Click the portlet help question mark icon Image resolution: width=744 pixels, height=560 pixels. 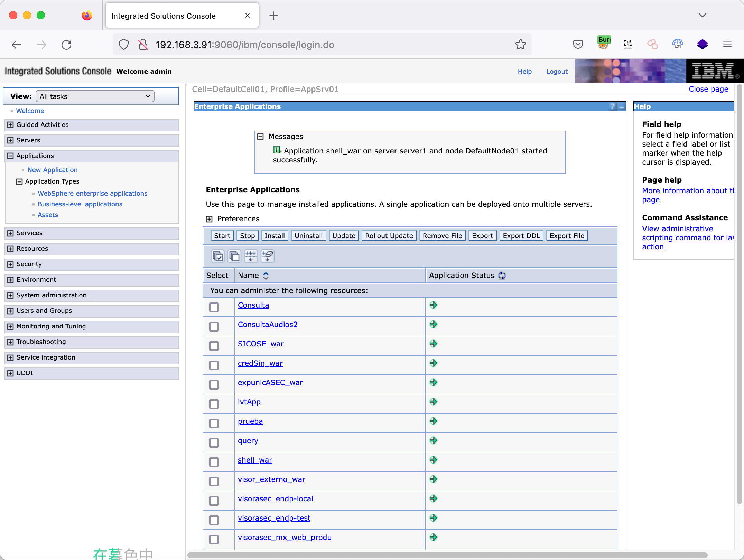point(612,106)
